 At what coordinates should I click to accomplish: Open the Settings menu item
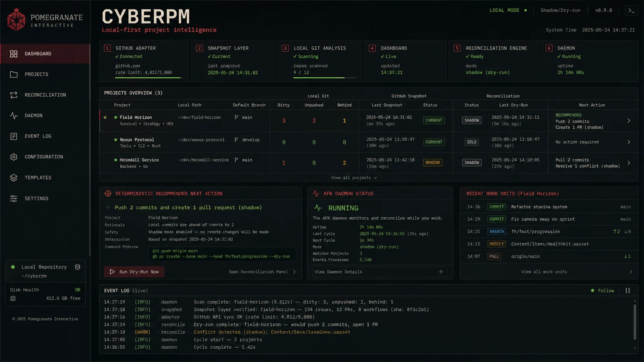pyautogui.click(x=45, y=199)
